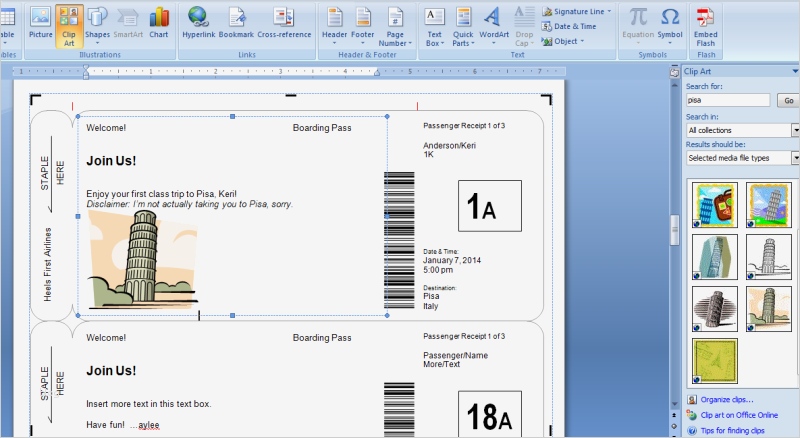This screenshot has height=438, width=800.
Task: Insert a Bookmark
Action: pos(236,23)
